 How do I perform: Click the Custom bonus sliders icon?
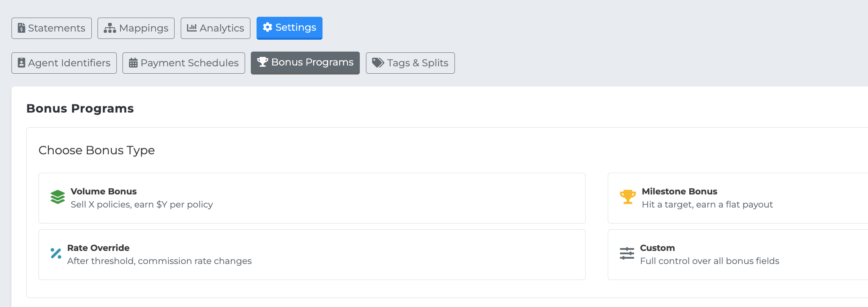tap(627, 253)
